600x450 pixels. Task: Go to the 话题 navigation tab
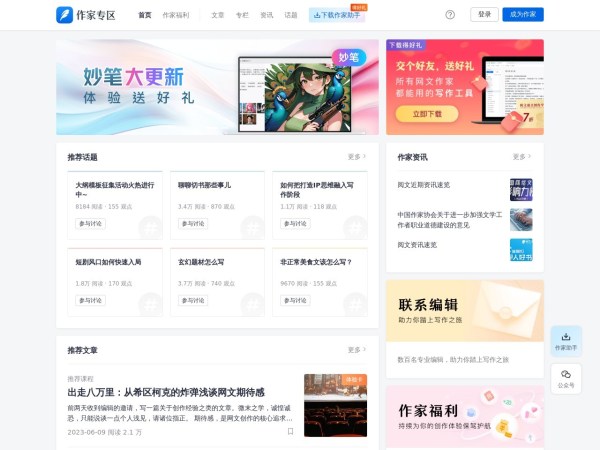[x=291, y=15]
